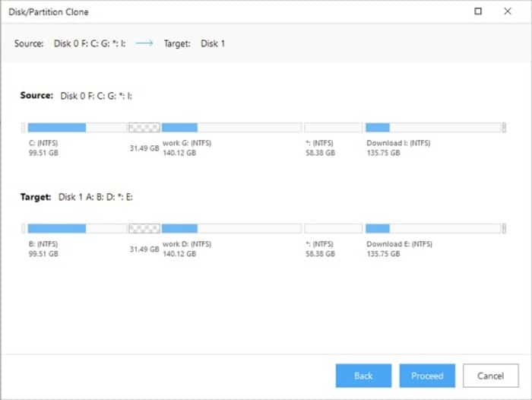Click left edge handle of source disk
The height and width of the screenshot is (400, 532).
click(24, 128)
